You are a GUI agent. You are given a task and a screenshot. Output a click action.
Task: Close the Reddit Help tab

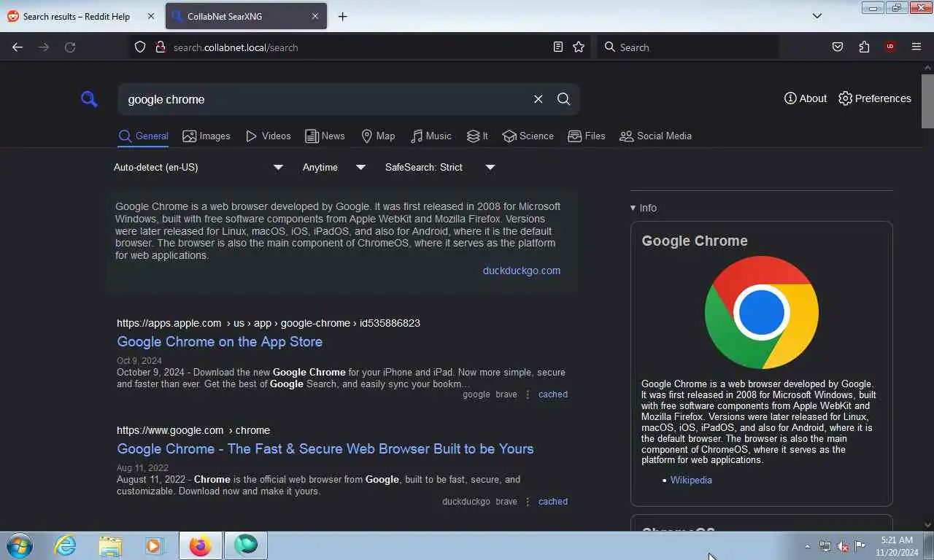[x=150, y=16]
